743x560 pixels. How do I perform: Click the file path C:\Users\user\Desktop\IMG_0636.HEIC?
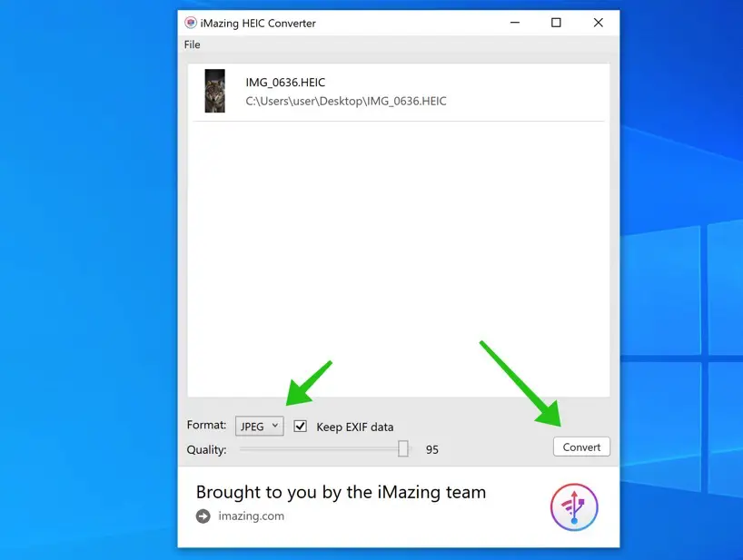[346, 101]
